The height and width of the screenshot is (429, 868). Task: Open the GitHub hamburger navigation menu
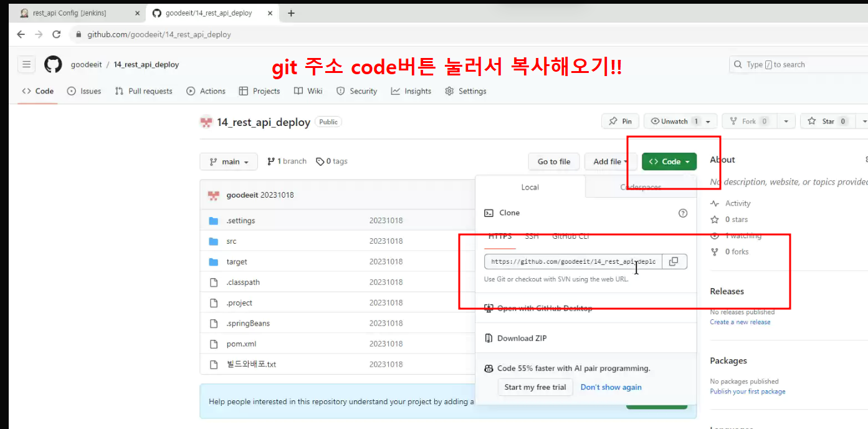26,64
